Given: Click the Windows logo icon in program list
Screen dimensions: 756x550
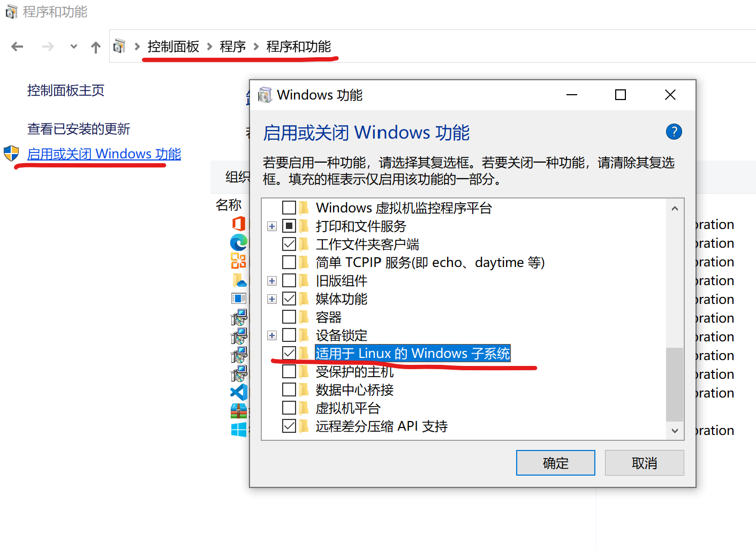Looking at the screenshot, I should click(x=239, y=430).
